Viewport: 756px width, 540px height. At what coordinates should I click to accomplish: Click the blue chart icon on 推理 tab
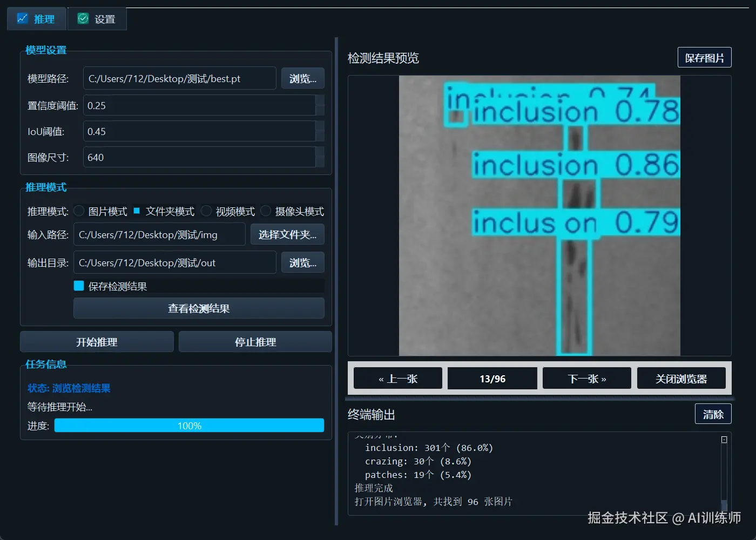pos(22,18)
